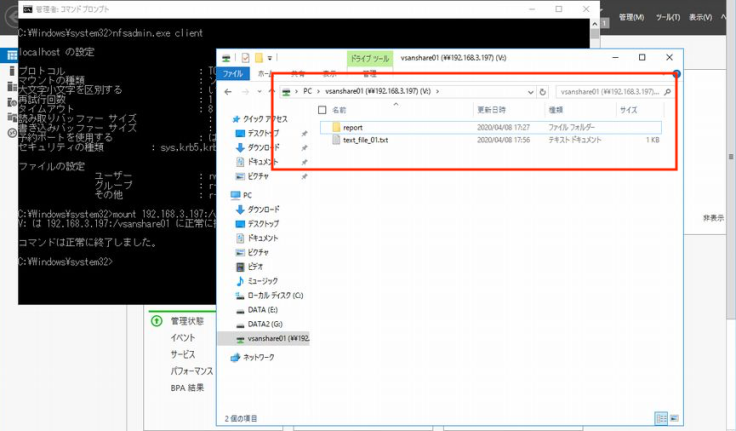Click the file name text_file_01.txt
The height and width of the screenshot is (431, 736).
tap(366, 140)
